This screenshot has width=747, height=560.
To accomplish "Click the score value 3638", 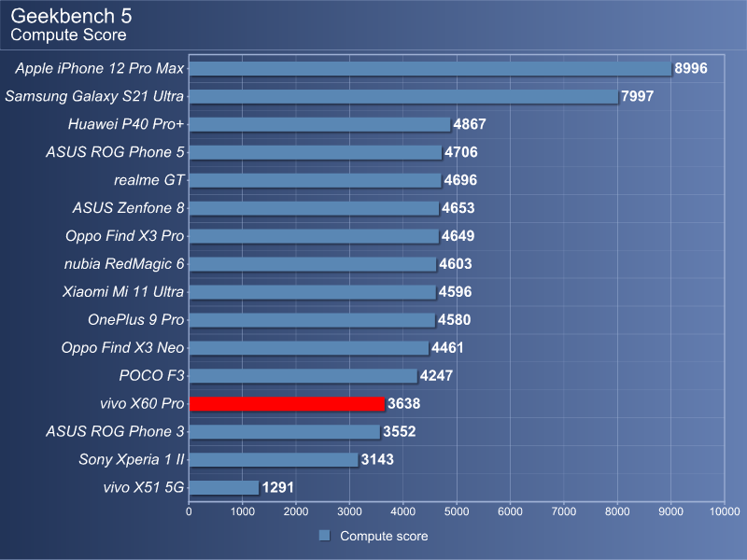I will 403,404.
